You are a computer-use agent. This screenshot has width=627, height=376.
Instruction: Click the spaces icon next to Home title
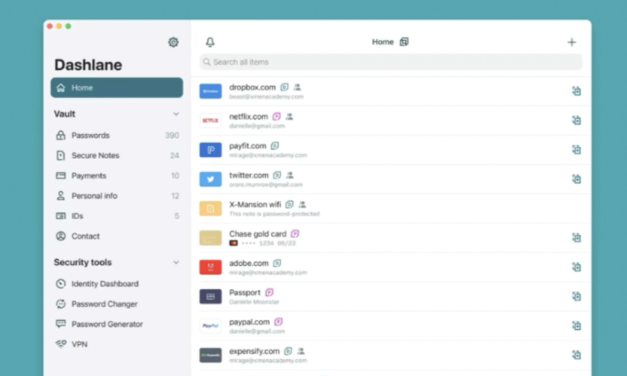click(x=404, y=42)
